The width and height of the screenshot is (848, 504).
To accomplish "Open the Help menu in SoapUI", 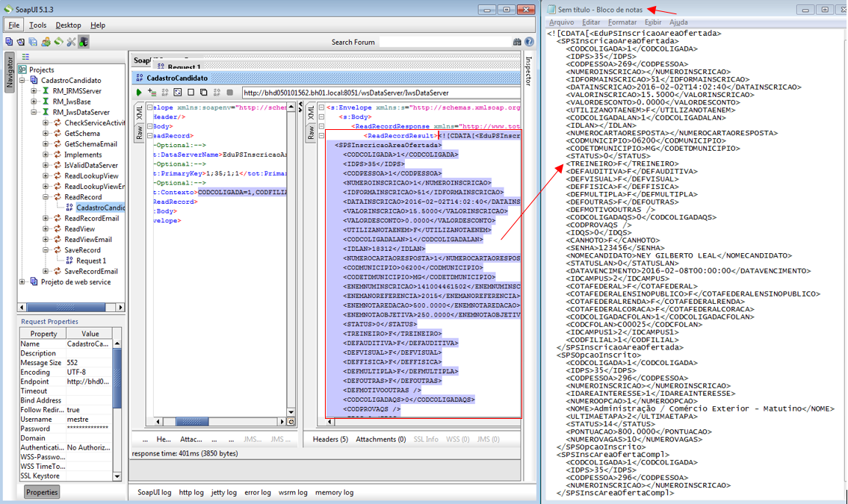I will coord(98,25).
